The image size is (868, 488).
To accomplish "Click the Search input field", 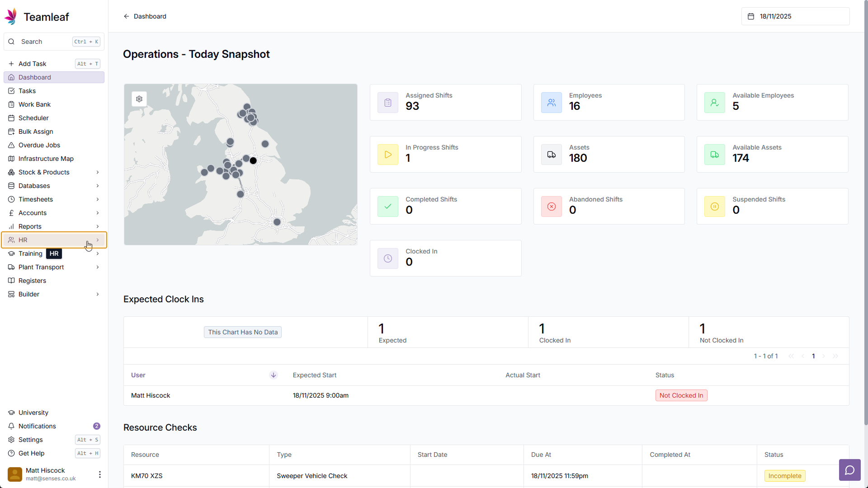I will (45, 42).
